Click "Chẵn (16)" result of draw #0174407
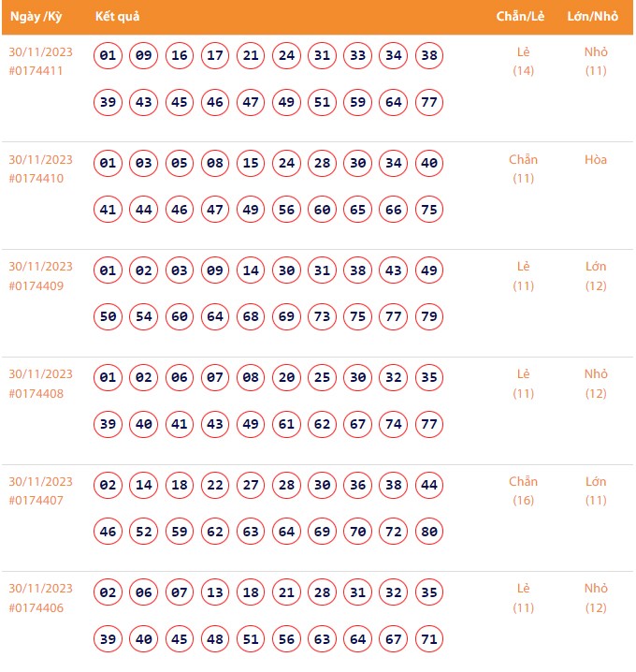Viewport: 636px width, 672px height. [x=524, y=490]
